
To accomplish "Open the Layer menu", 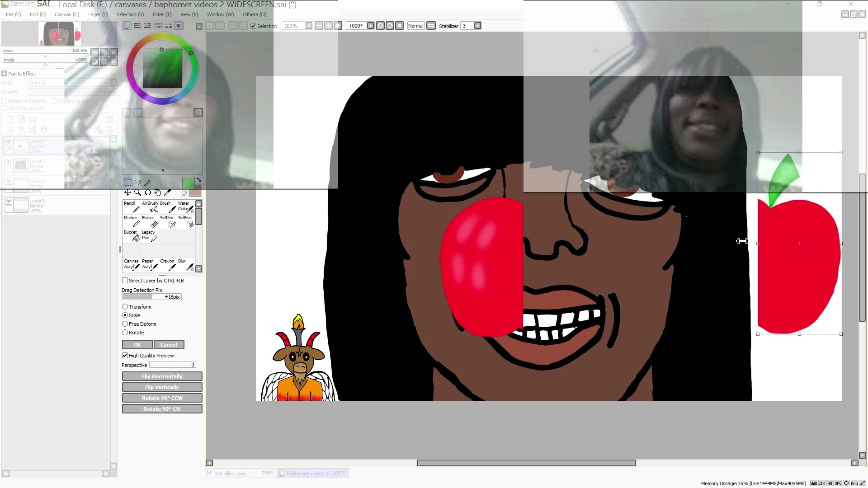I will click(x=98, y=14).
